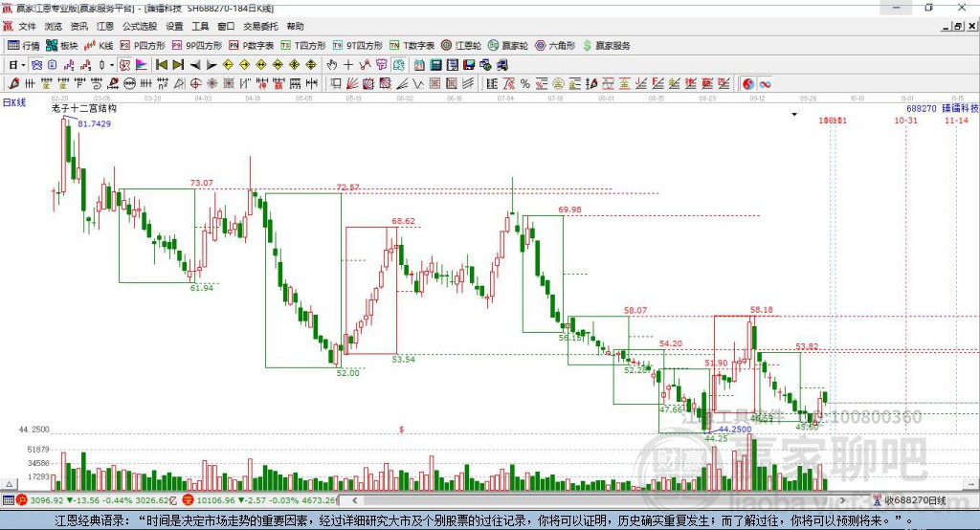
Task: Open 赢家服务 with the dollar icon
Action: click(607, 46)
